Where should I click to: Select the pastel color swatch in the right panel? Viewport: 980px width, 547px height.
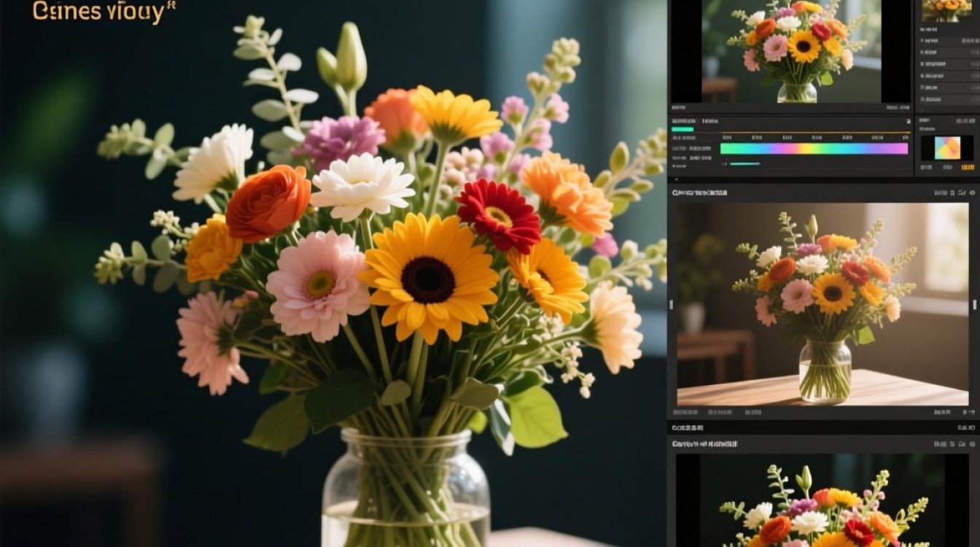[947, 148]
